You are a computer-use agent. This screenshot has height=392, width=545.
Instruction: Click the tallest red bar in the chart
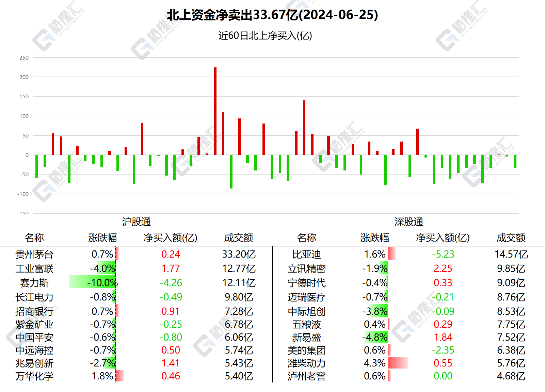point(215,111)
